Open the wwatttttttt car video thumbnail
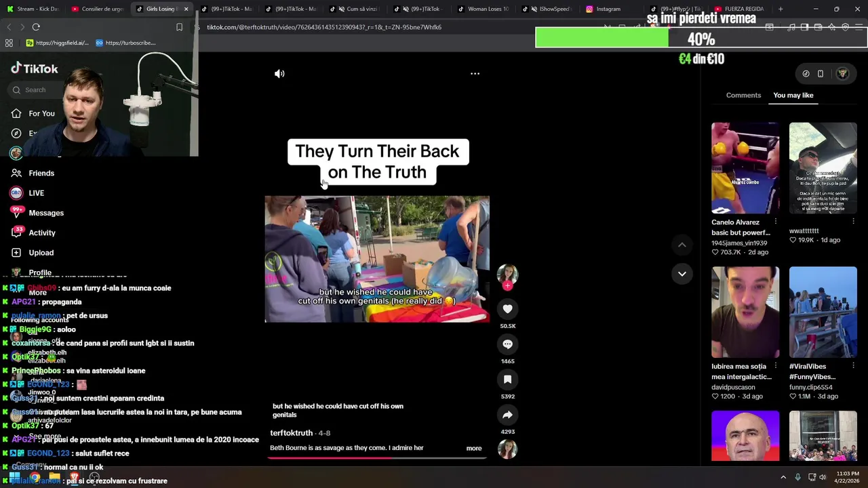The image size is (868, 488). click(x=823, y=167)
